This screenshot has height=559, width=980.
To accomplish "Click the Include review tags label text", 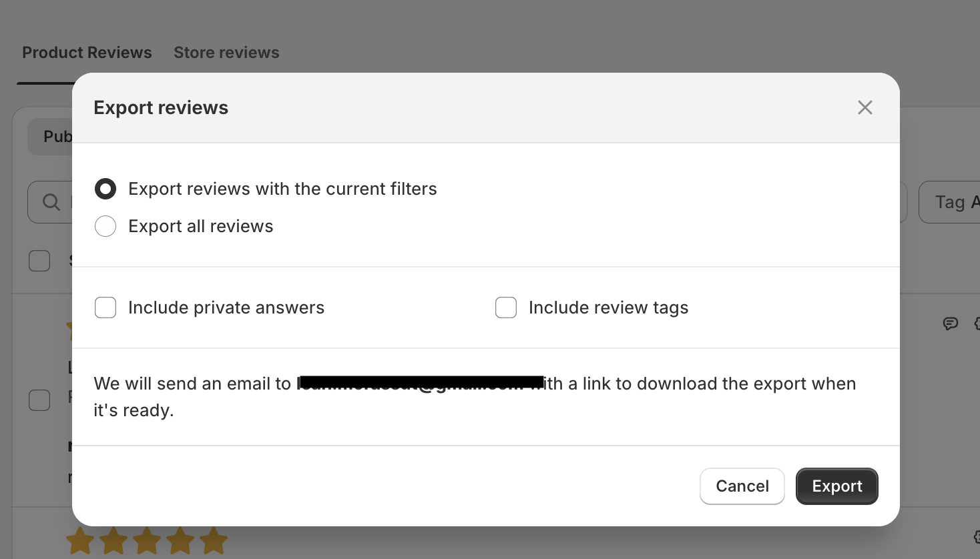I will click(608, 308).
